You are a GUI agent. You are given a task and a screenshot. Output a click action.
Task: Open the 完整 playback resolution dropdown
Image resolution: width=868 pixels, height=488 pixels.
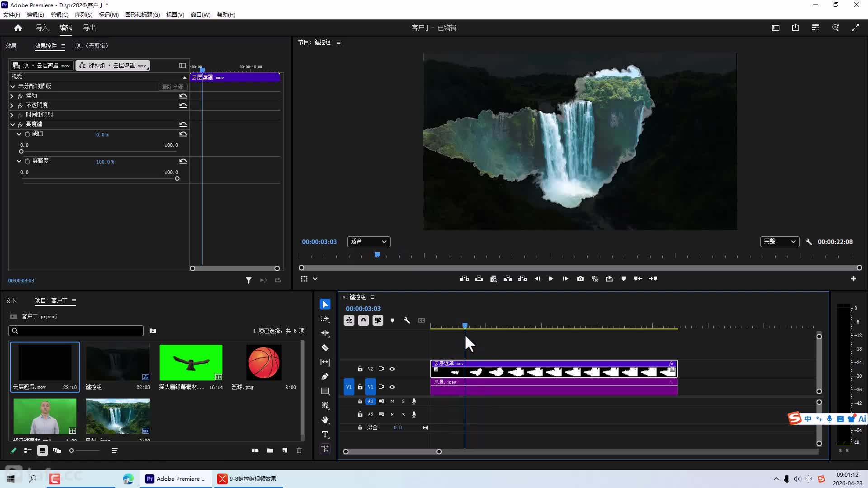[x=780, y=242]
